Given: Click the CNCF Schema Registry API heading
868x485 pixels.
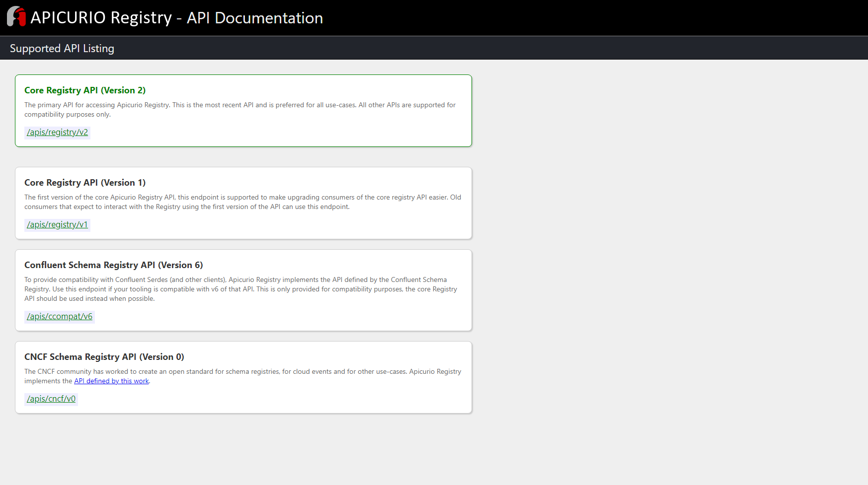Looking at the screenshot, I should tap(104, 356).
